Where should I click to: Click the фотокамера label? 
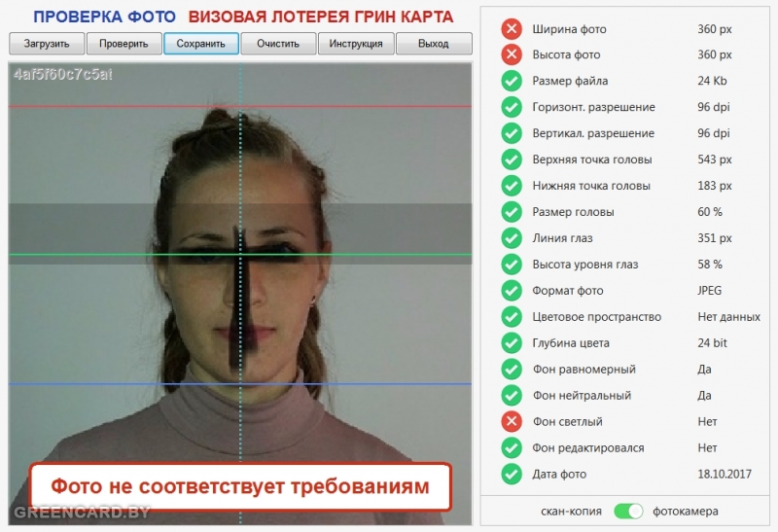[686, 512]
